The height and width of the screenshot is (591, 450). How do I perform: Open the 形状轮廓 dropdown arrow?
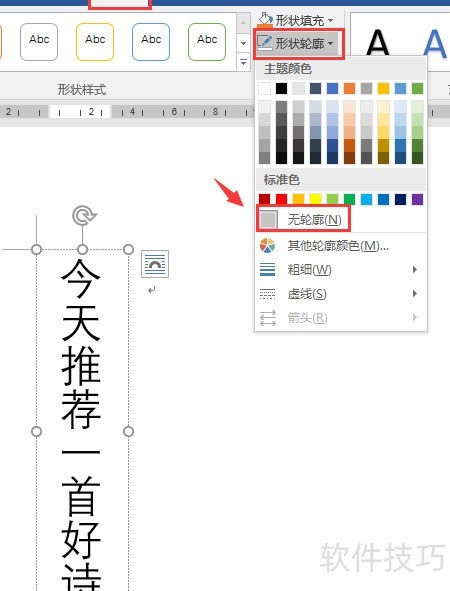tap(331, 43)
